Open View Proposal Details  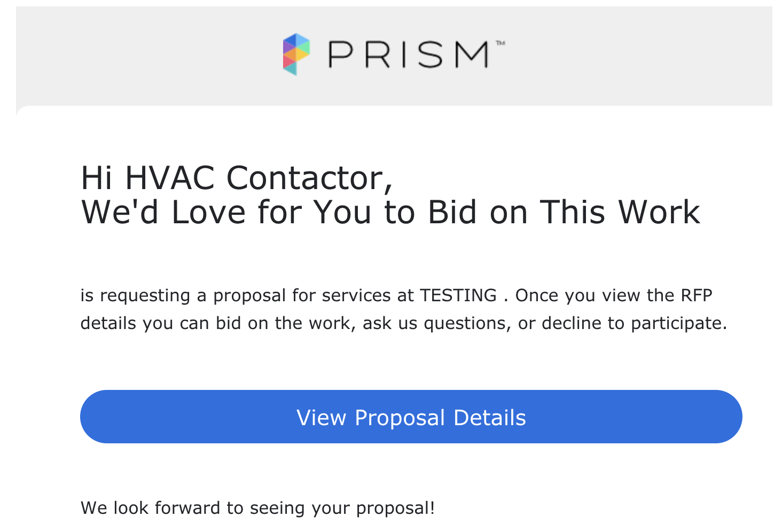(411, 417)
